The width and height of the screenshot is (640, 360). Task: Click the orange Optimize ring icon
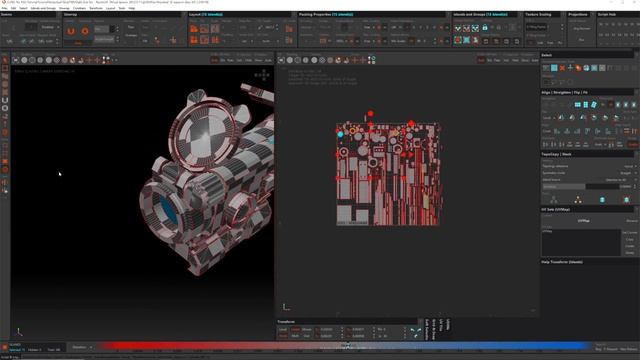pyautogui.click(x=85, y=31)
